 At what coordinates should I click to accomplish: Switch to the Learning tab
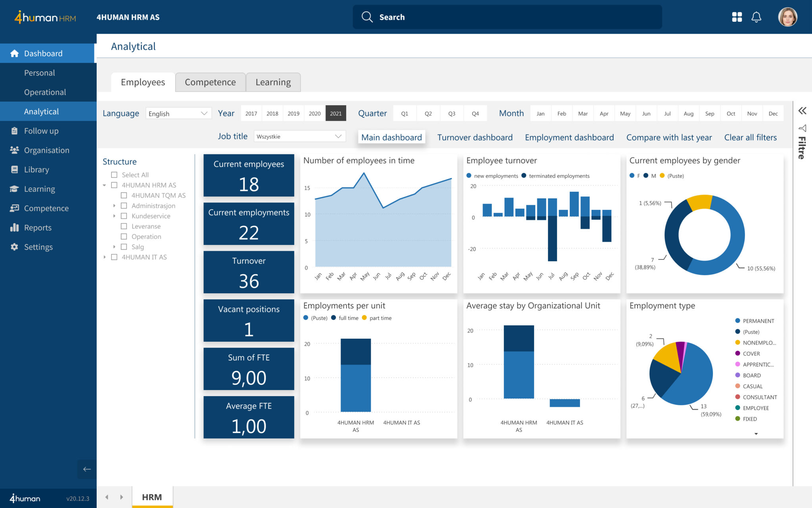tap(272, 82)
